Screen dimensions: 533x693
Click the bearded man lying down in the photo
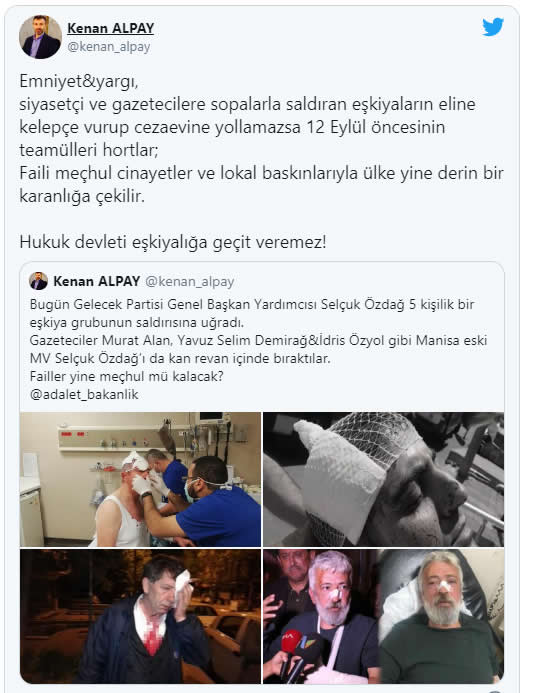point(439,619)
